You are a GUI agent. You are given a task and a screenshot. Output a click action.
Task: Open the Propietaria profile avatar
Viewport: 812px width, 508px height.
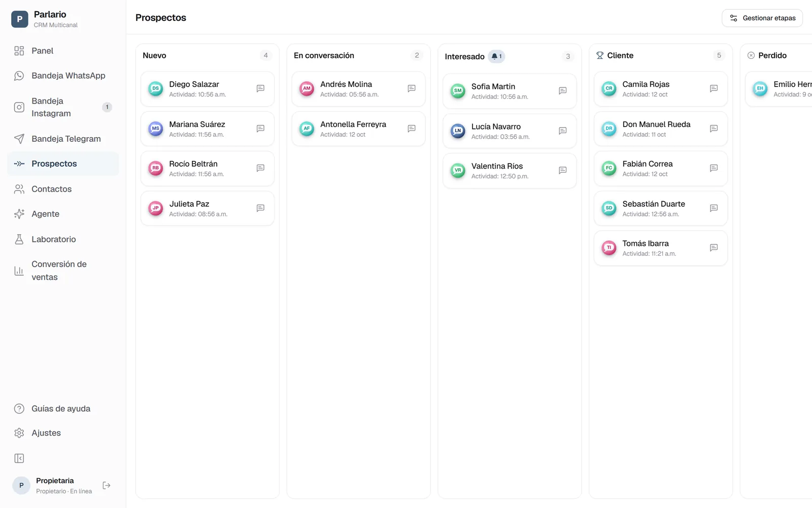(21, 486)
